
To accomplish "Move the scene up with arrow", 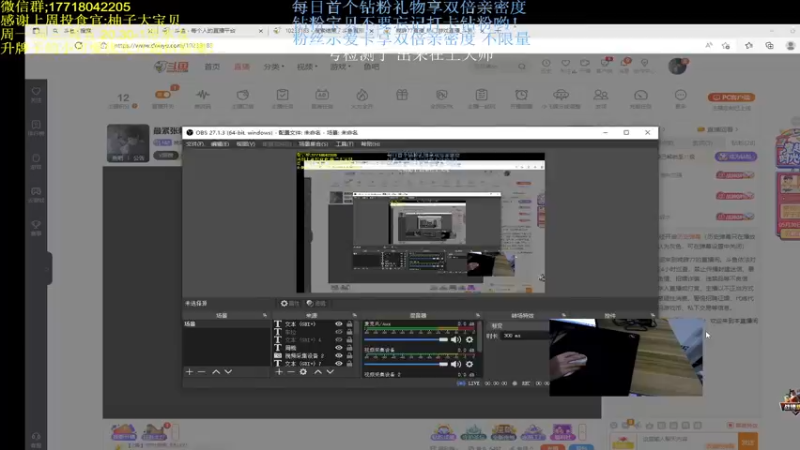I will click(216, 372).
